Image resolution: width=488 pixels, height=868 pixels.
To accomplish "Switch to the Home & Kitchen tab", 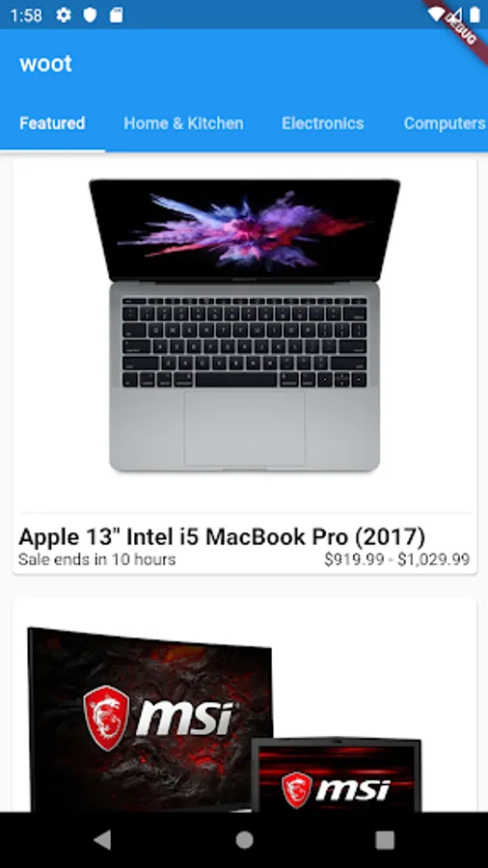I will click(183, 122).
